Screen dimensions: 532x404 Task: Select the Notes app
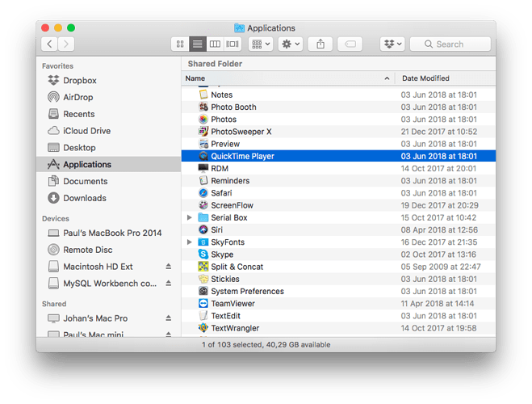(338, 95)
